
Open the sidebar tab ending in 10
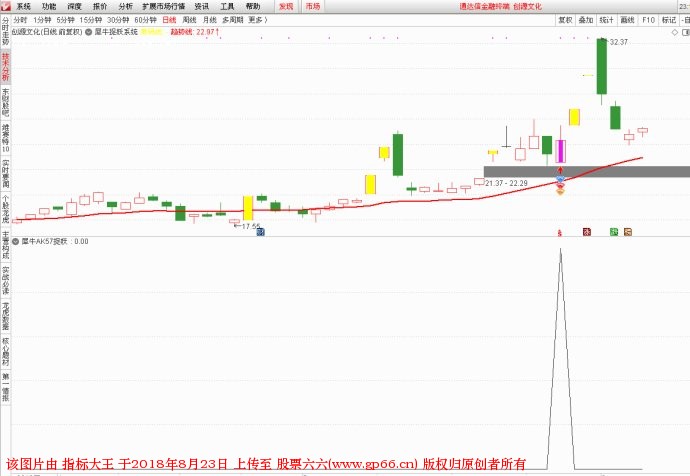tap(5, 138)
